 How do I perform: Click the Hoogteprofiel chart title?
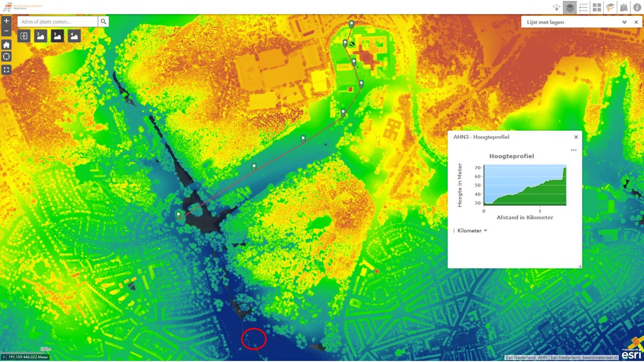click(512, 156)
